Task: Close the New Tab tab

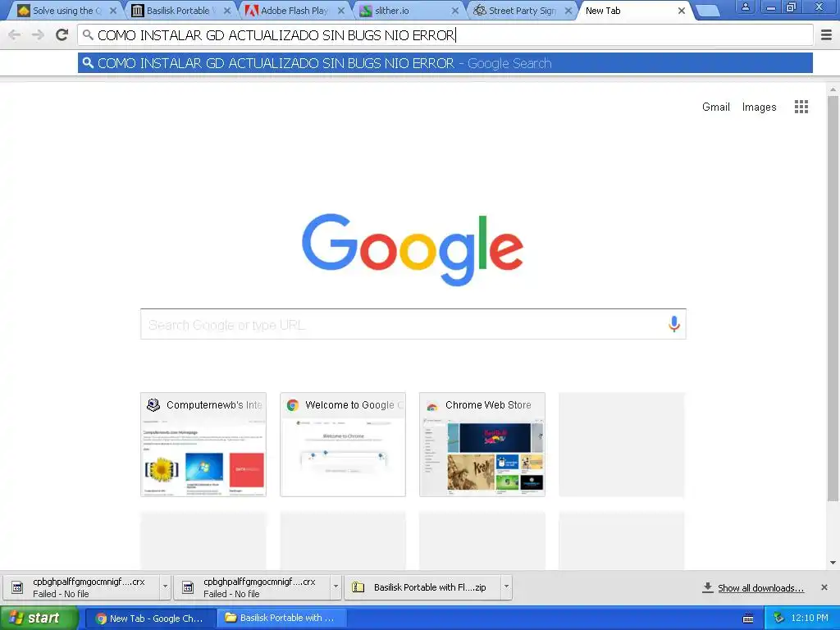Action: tap(682, 11)
